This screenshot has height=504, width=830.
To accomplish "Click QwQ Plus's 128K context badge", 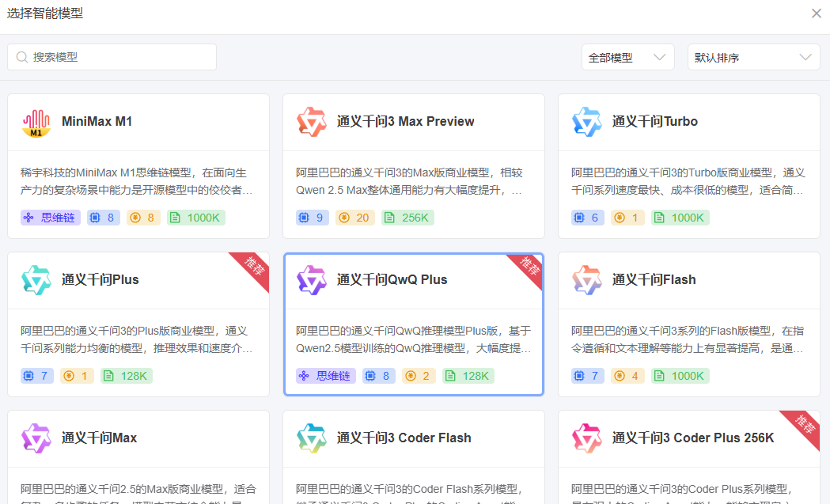I will click(468, 376).
